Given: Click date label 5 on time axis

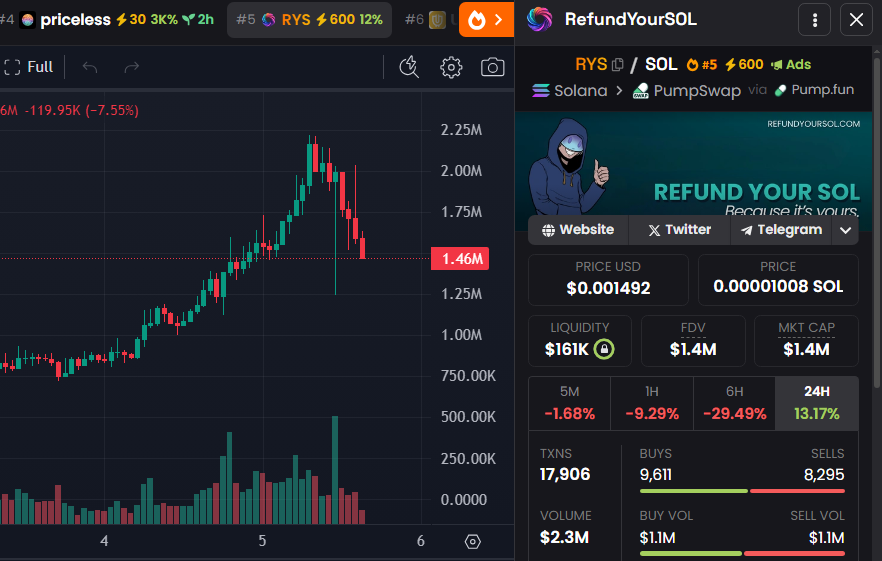Looking at the screenshot, I should (x=262, y=541).
